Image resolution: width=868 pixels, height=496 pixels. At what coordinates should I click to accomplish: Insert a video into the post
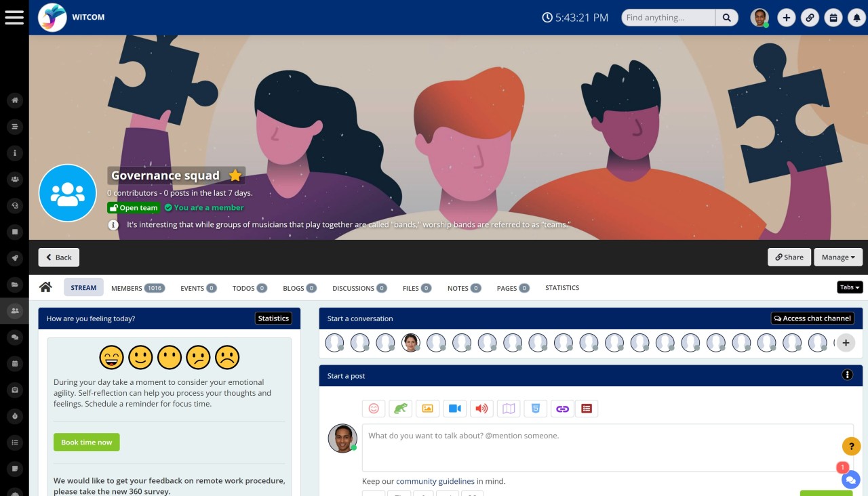click(x=454, y=408)
